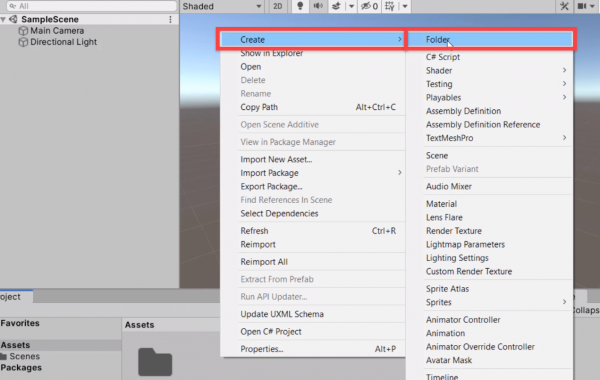Image resolution: width=600 pixels, height=380 pixels.
Task: Click the Directional Light cube icon
Action: pyautogui.click(x=23, y=42)
